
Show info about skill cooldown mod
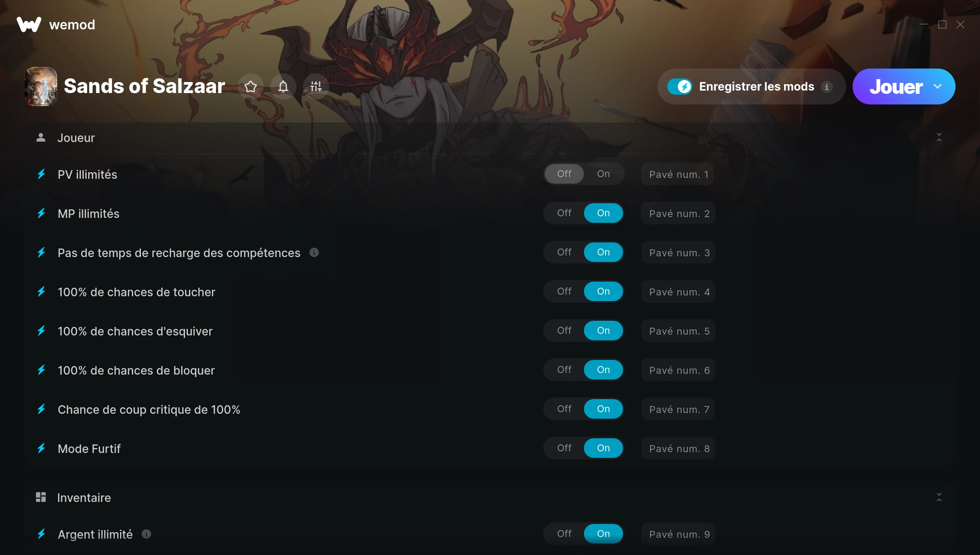(x=314, y=253)
